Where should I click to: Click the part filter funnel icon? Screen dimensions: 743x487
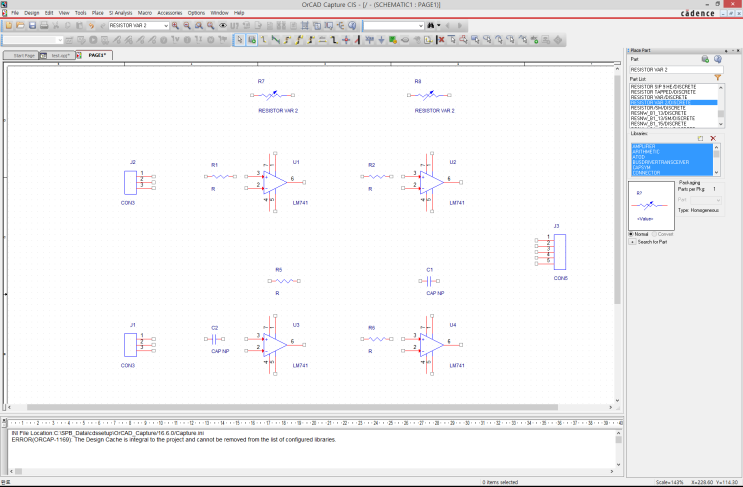click(x=717, y=77)
